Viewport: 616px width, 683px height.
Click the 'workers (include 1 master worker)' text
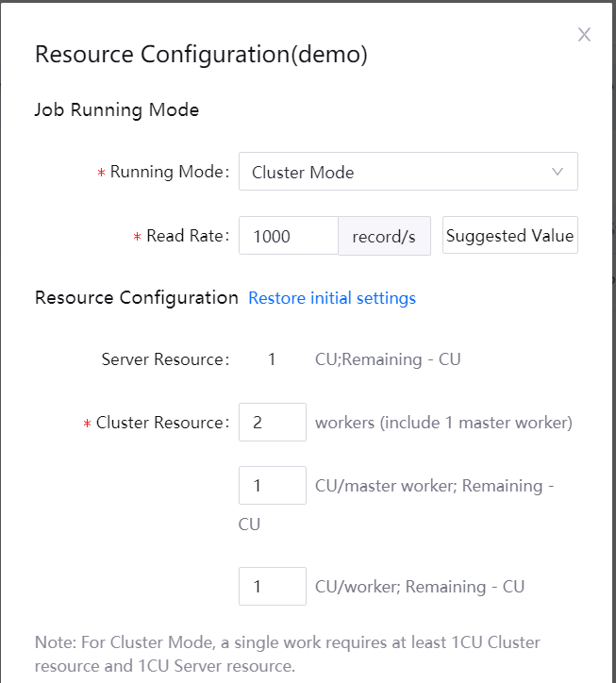pyautogui.click(x=443, y=423)
